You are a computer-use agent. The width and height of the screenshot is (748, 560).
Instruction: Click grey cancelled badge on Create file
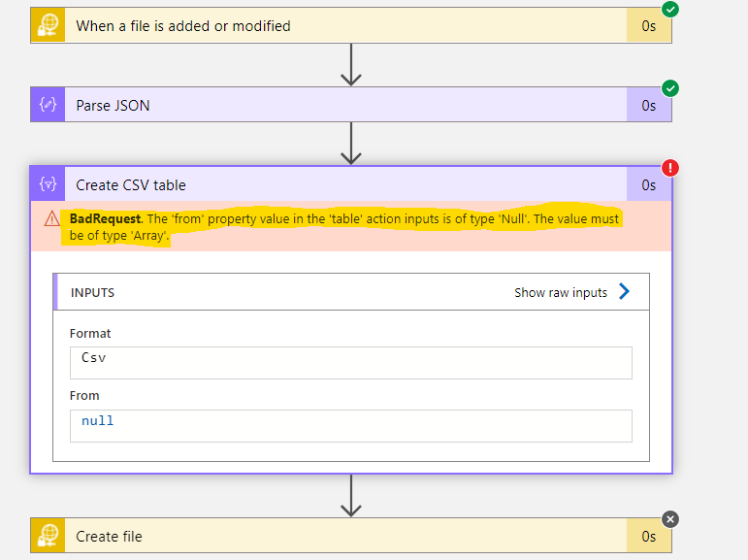(670, 519)
